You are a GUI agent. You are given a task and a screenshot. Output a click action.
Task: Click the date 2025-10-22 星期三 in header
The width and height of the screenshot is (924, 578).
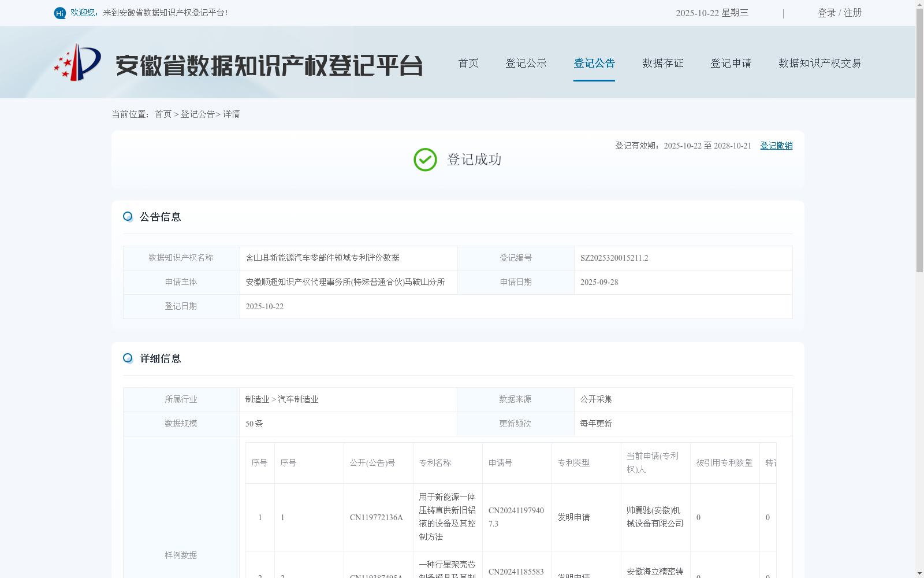712,13
